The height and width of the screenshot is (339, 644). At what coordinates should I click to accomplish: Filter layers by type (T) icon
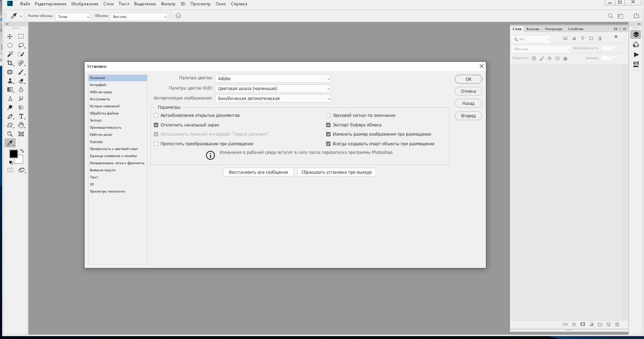point(583,38)
